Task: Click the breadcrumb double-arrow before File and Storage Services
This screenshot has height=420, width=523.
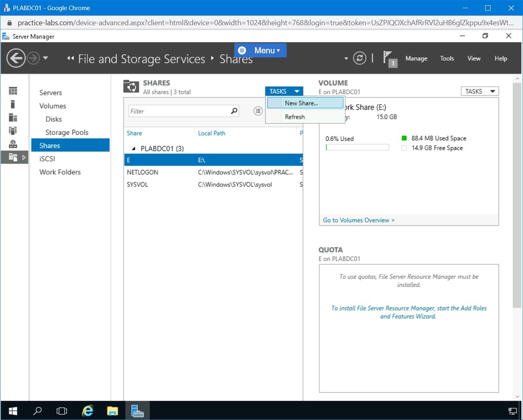Action: [70, 59]
